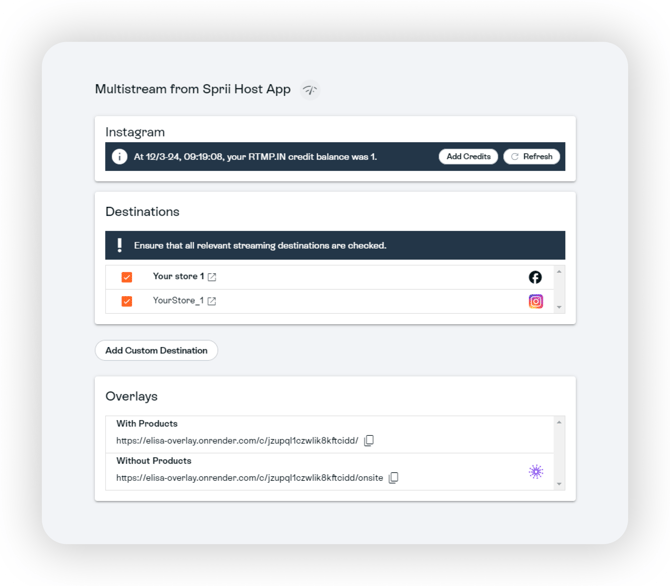Screen dimensions: 670x586
Task: Open the external link icon for YourStore_1
Action: (x=211, y=301)
